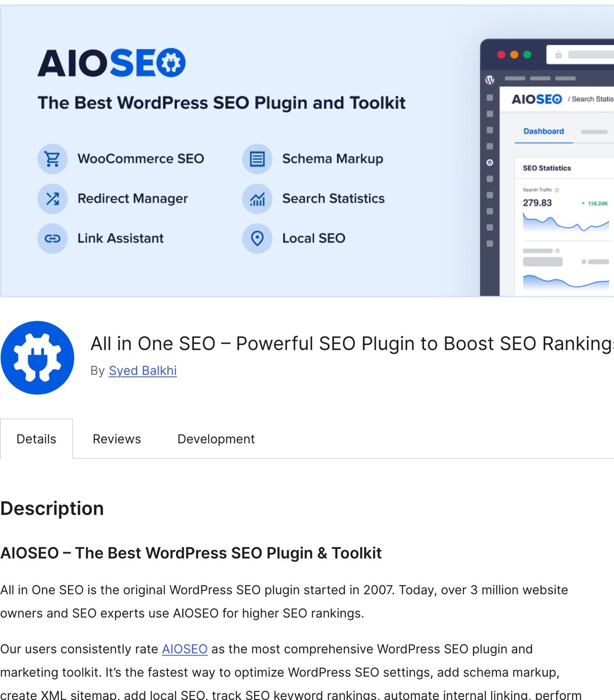This screenshot has height=700, width=614.
Task: Click the Schema Markup feature label
Action: pos(333,159)
